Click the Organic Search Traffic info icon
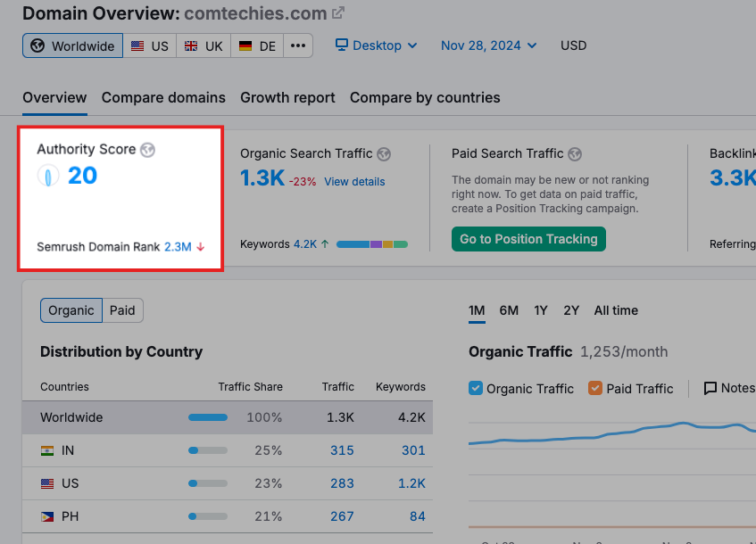 [384, 153]
